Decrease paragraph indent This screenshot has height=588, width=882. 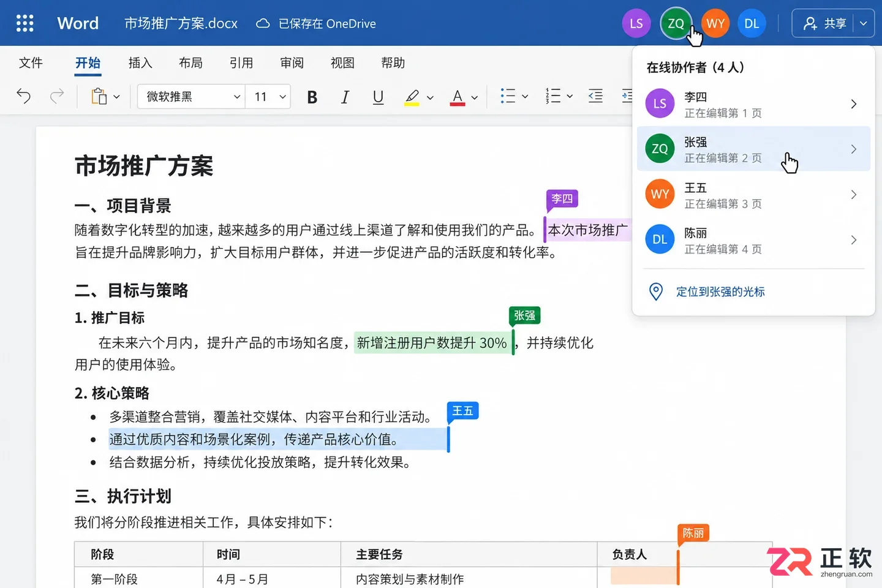tap(596, 96)
